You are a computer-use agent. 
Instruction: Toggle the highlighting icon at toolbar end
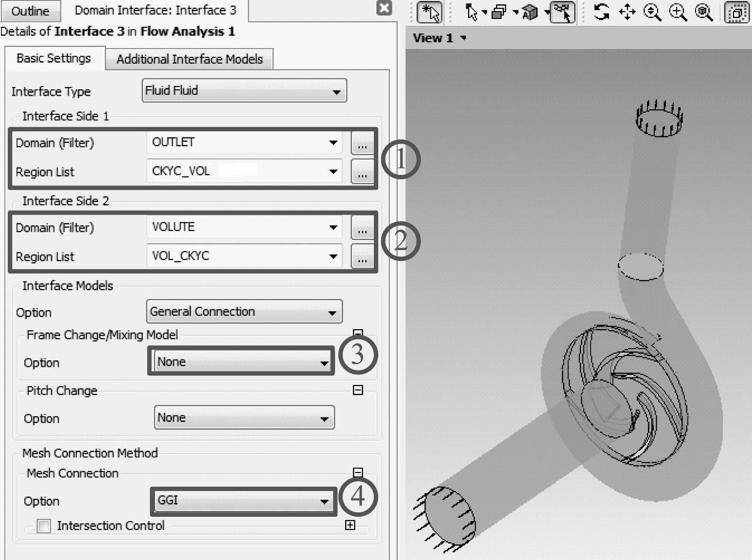(736, 12)
